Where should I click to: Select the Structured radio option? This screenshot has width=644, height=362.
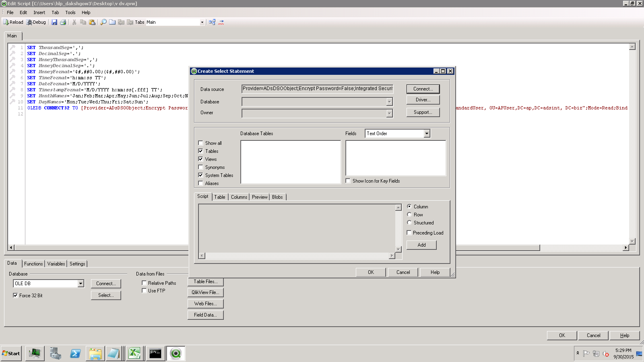pos(409,223)
